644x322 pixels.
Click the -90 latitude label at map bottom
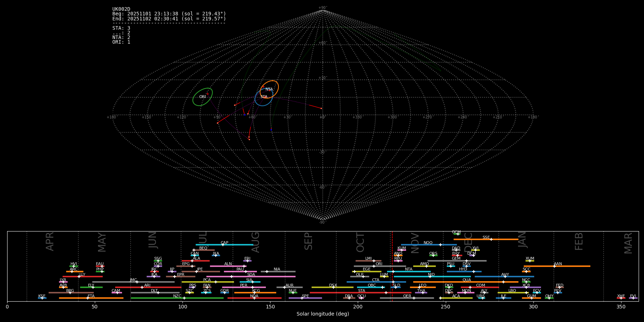click(x=322, y=223)
